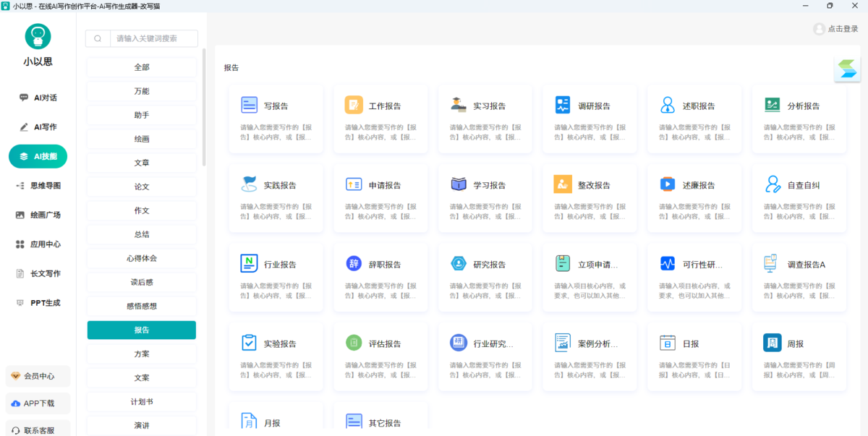Viewport: 868px width, 436px height.
Task: Switch to the 方案 category
Action: pos(141,353)
